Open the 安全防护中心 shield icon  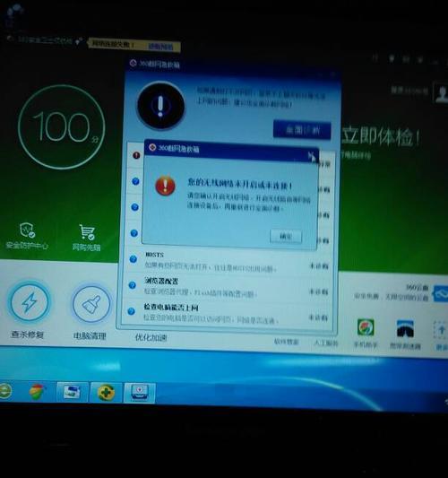point(27,230)
